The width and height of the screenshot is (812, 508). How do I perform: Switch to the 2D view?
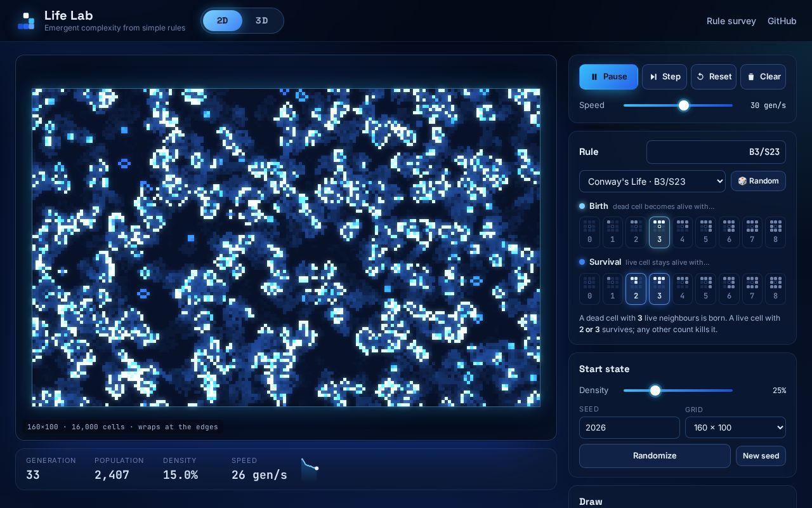tap(223, 21)
